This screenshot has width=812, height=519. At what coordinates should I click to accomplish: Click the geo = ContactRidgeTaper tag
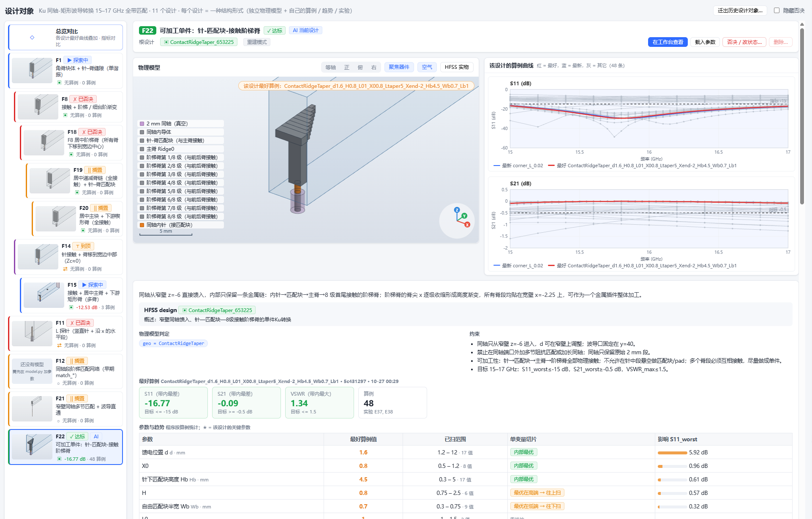click(173, 344)
